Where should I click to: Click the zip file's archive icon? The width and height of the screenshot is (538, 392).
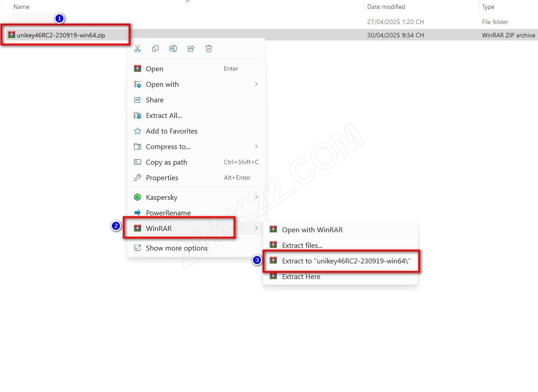[12, 35]
